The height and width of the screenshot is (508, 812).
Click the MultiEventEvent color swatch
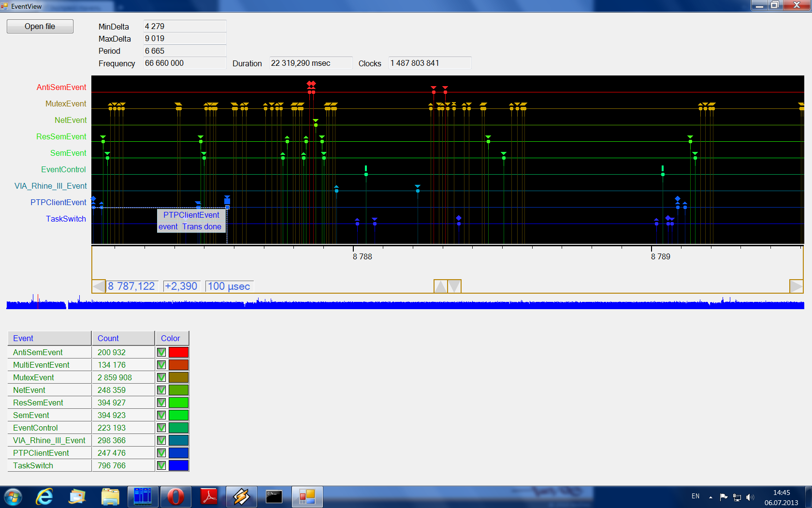(178, 365)
